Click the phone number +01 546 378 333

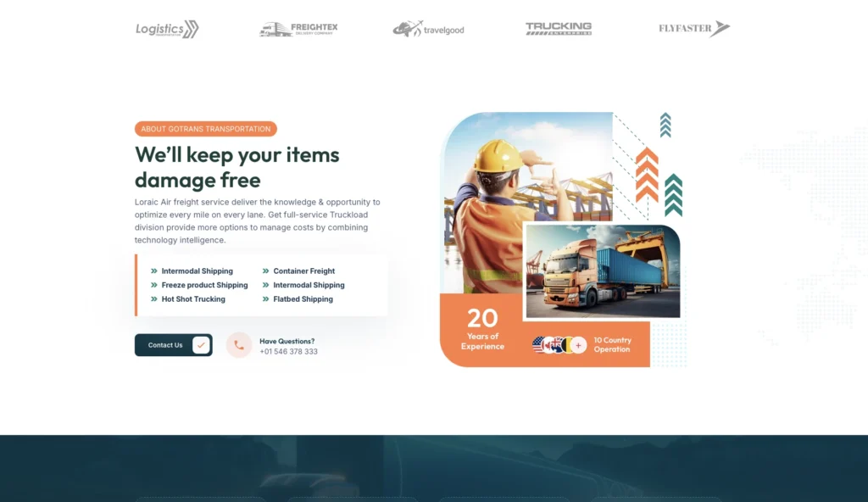pyautogui.click(x=288, y=351)
